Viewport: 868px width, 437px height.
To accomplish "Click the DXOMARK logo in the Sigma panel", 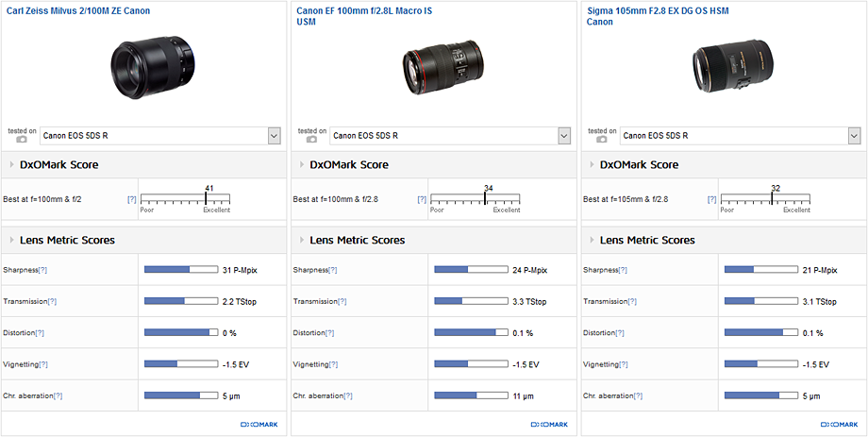I will 840,425.
